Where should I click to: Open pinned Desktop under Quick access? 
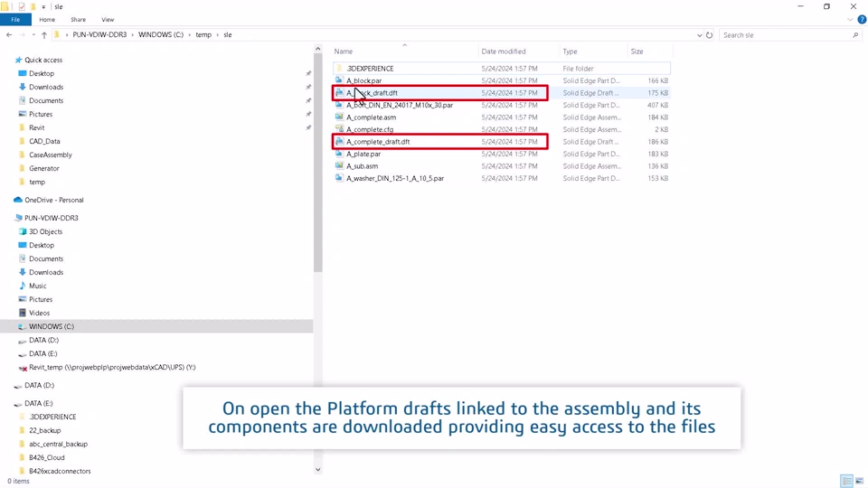coord(42,73)
